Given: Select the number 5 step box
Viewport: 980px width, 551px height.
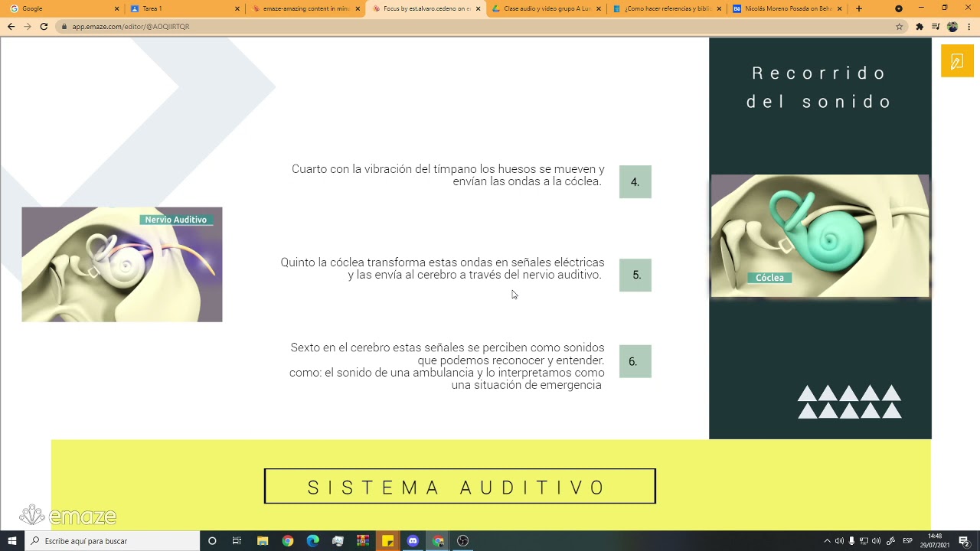Looking at the screenshot, I should [635, 275].
